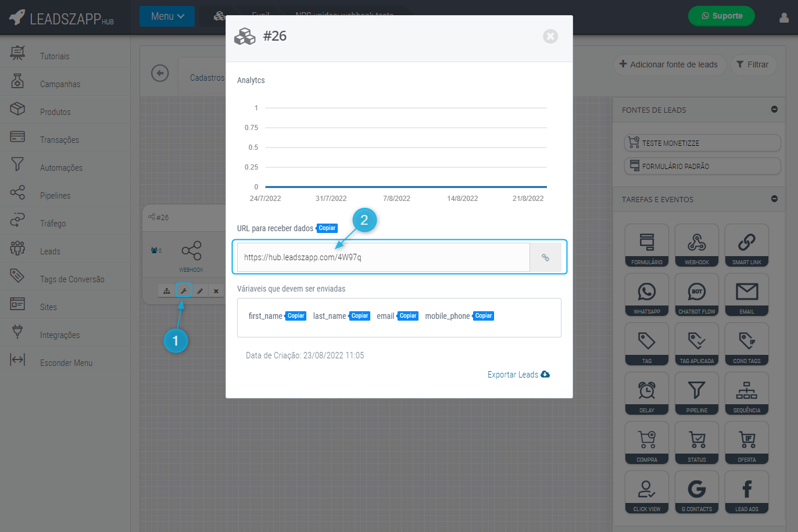The width and height of the screenshot is (798, 532).
Task: Select the Smart Link task block
Action: click(746, 245)
